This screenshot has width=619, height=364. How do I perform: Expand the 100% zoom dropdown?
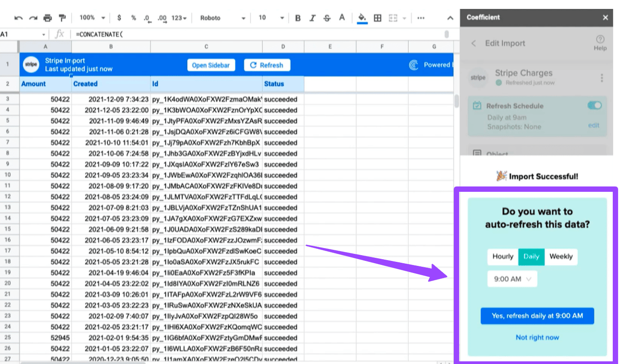92,18
